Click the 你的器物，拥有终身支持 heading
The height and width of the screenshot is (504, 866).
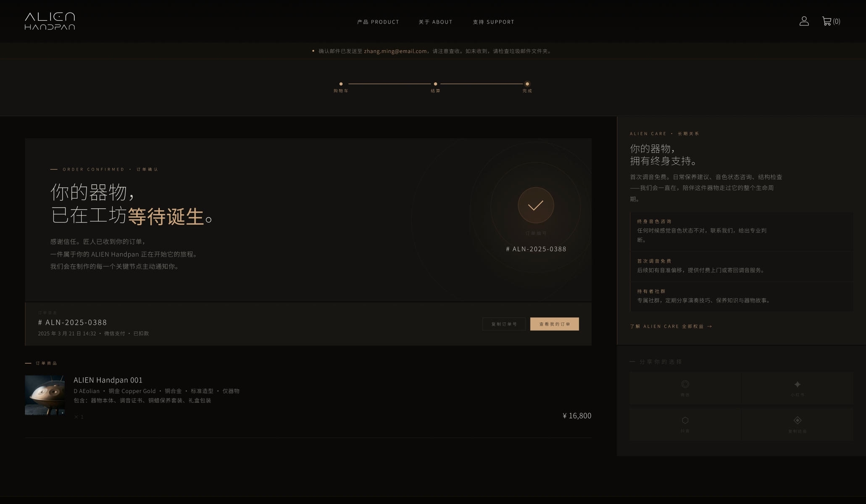point(665,155)
